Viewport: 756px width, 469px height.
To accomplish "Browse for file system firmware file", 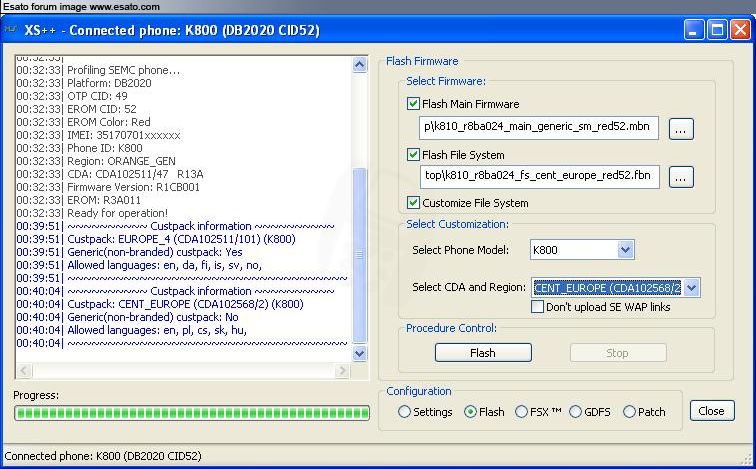I will (681, 177).
